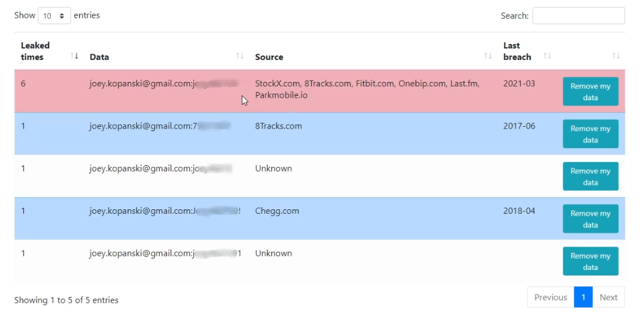Click sort arrows of the last blank column
The height and width of the screenshot is (314, 644).
click(x=616, y=55)
